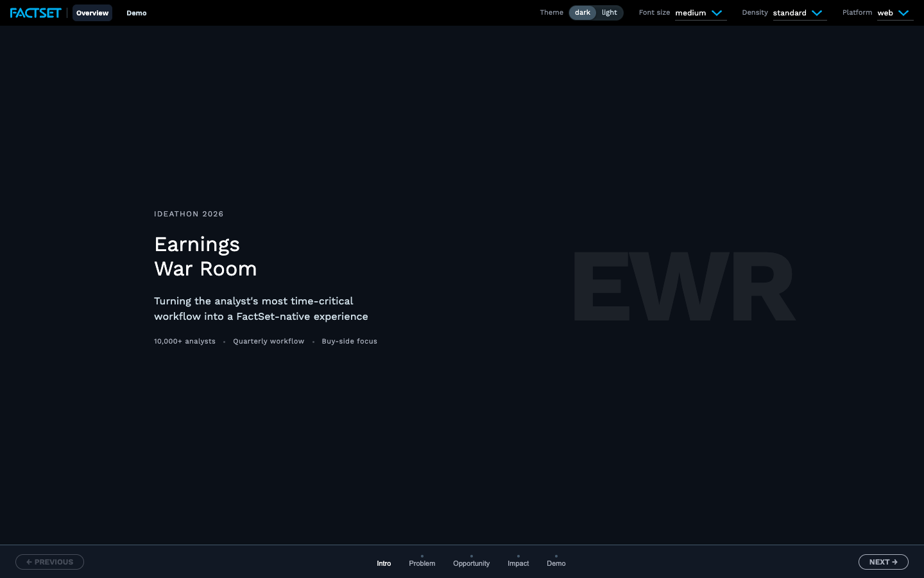Click the 'Earnings War Room' heading

(x=205, y=256)
